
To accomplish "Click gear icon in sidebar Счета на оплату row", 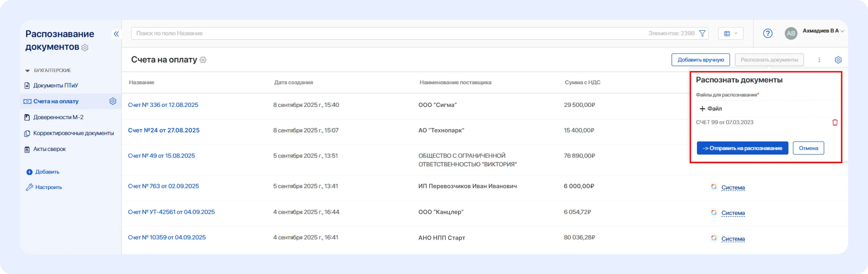I will tap(113, 101).
